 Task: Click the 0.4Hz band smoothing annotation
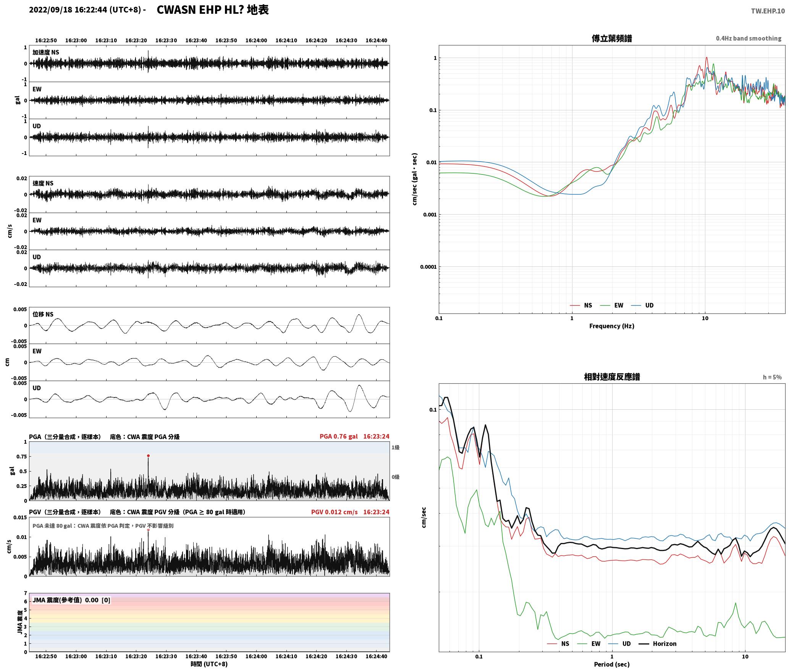pos(749,39)
